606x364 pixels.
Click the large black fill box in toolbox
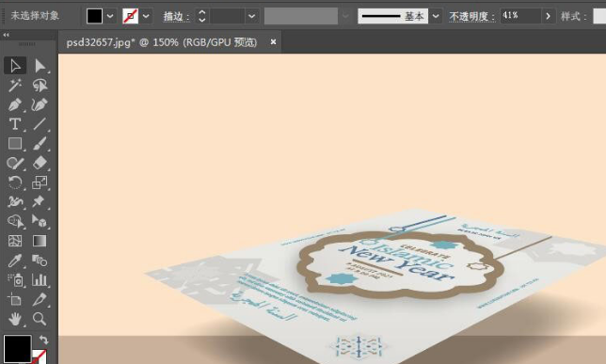(17, 349)
